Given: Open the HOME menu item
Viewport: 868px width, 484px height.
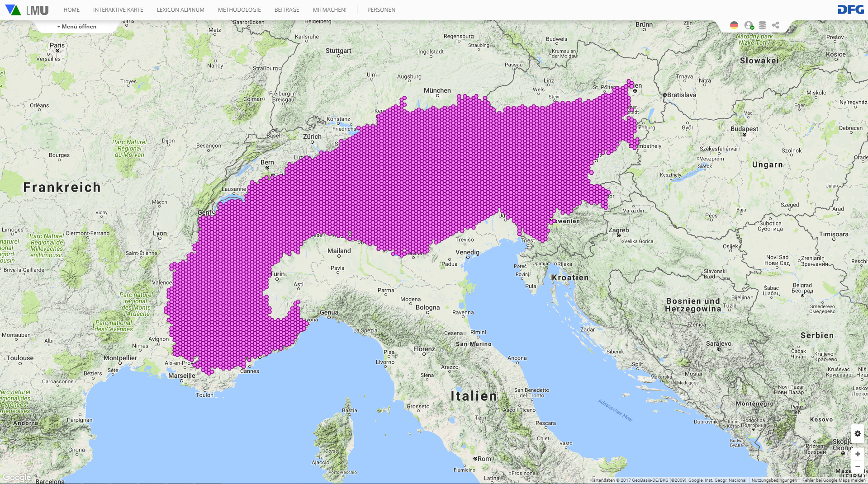Looking at the screenshot, I should coord(71,10).
